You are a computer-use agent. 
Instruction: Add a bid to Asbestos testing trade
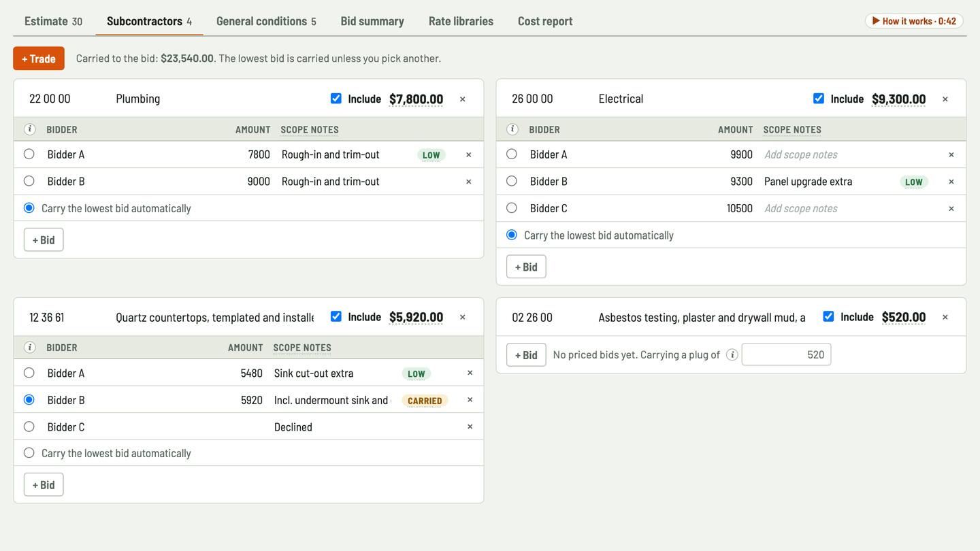pos(526,354)
